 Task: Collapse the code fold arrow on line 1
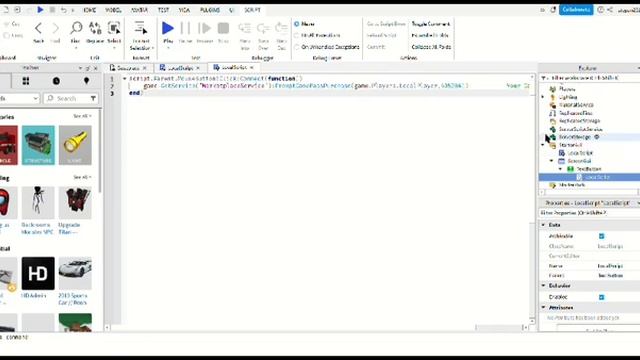[124, 78]
